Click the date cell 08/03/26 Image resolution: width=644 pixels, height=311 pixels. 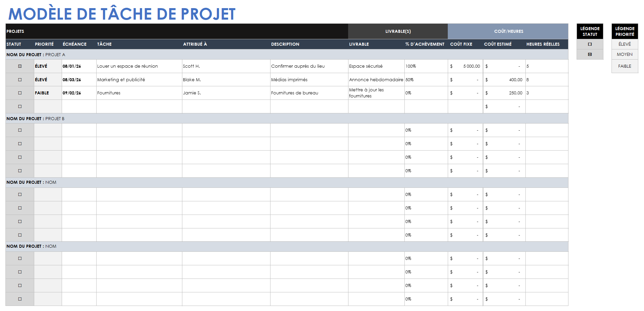pyautogui.click(x=79, y=80)
